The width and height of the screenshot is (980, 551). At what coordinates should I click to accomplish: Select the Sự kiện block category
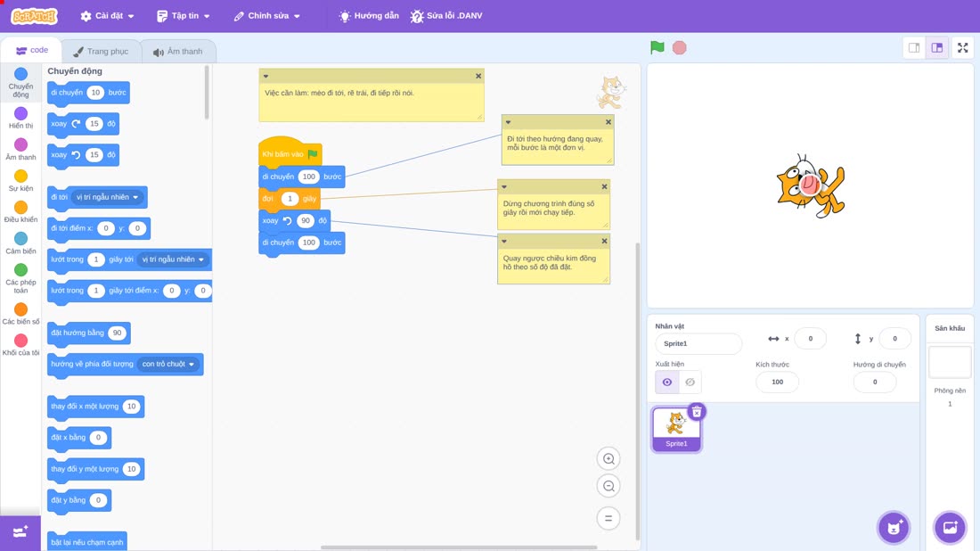tap(20, 181)
